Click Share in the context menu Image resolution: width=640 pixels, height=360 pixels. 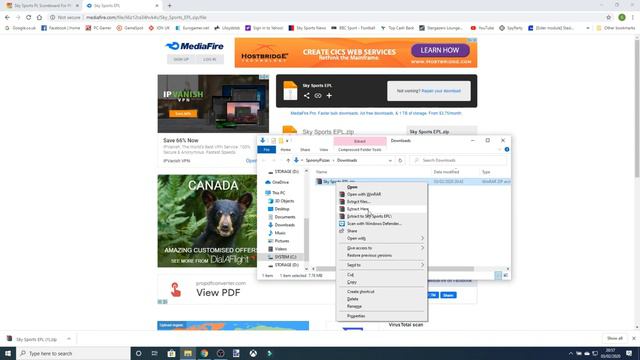click(x=352, y=231)
